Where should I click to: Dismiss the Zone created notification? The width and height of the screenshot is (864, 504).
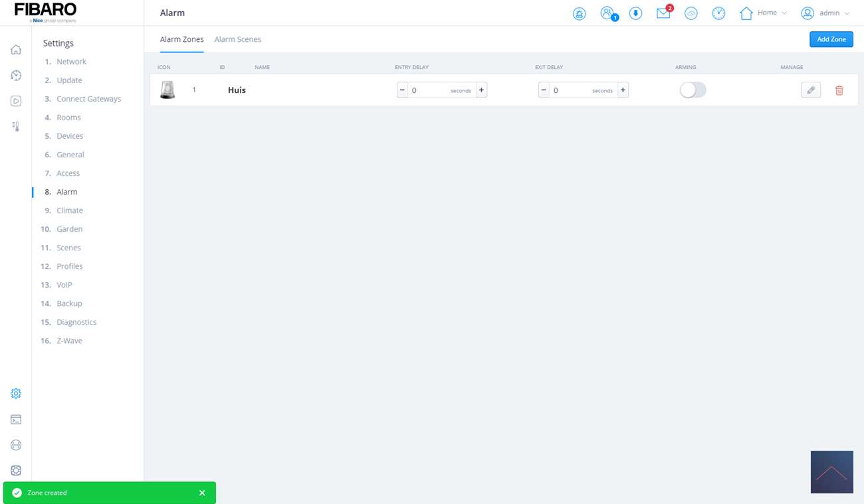click(x=202, y=493)
